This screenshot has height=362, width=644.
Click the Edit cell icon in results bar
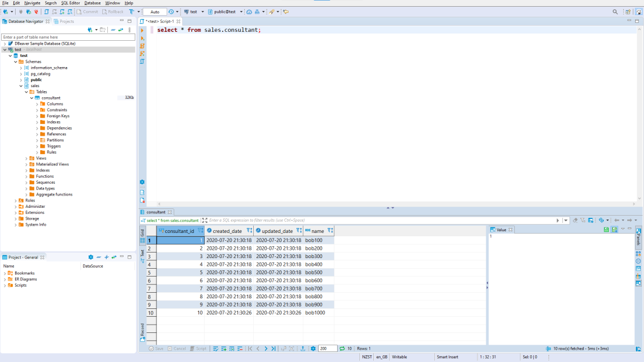216,349
